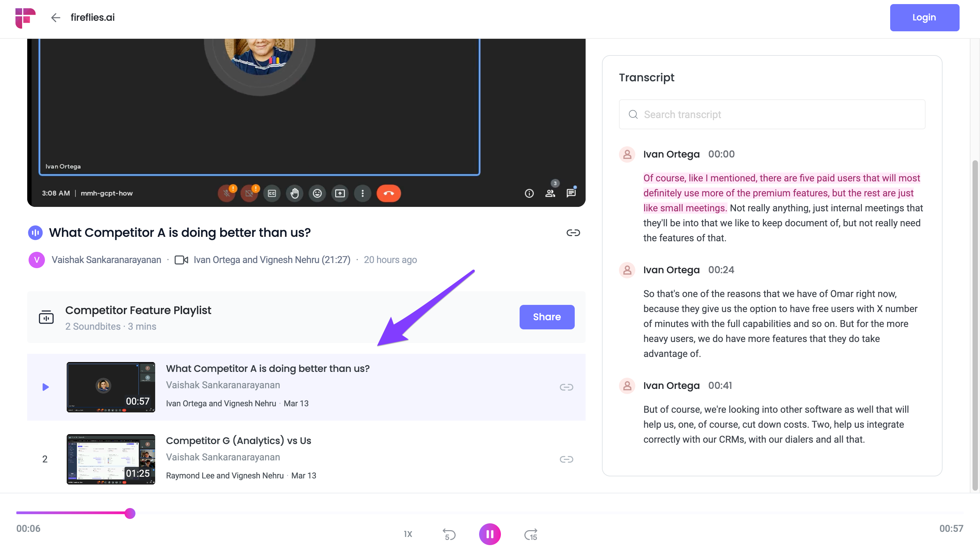Click the page vertical scrollbar

pyautogui.click(x=976, y=325)
